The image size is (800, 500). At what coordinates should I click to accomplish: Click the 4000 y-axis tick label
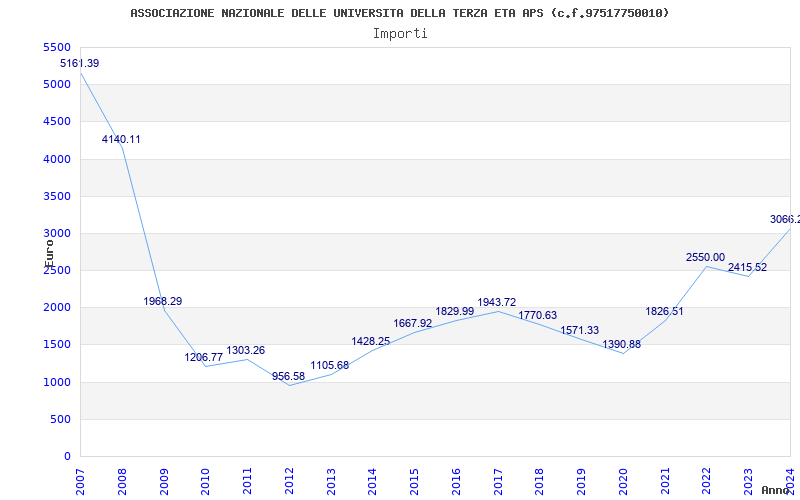pos(57,159)
